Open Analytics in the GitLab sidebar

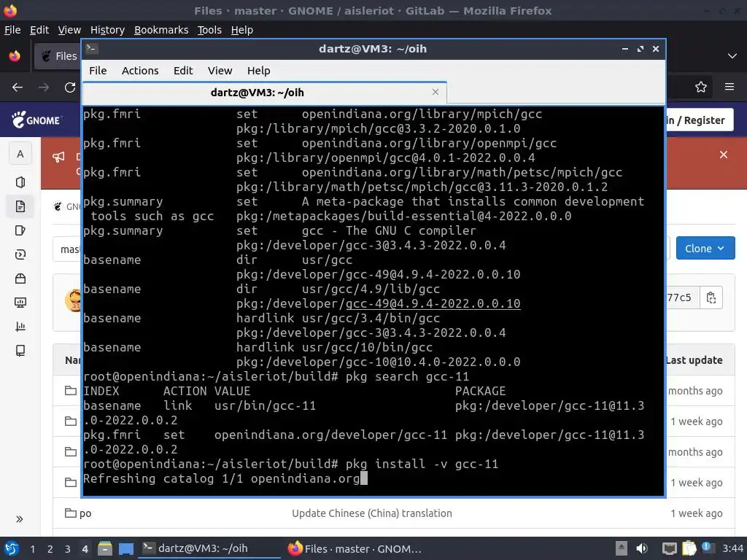(x=20, y=327)
